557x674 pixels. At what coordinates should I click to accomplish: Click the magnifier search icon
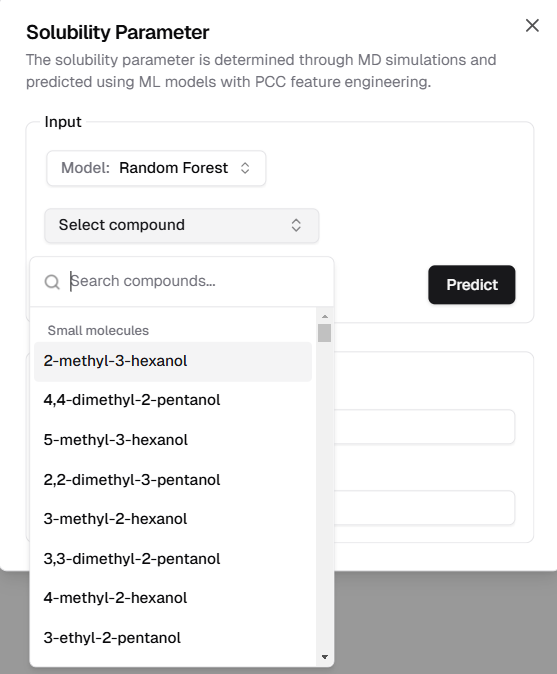[52, 282]
